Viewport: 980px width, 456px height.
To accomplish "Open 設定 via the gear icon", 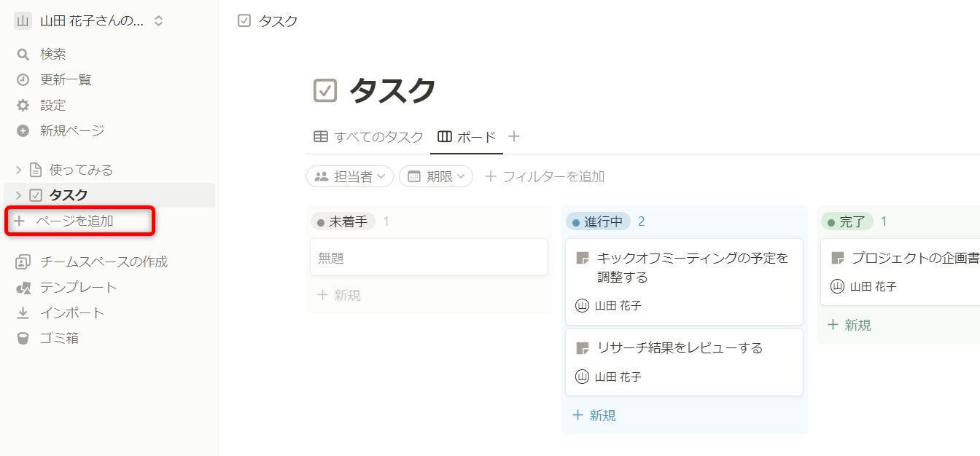I will 23,106.
